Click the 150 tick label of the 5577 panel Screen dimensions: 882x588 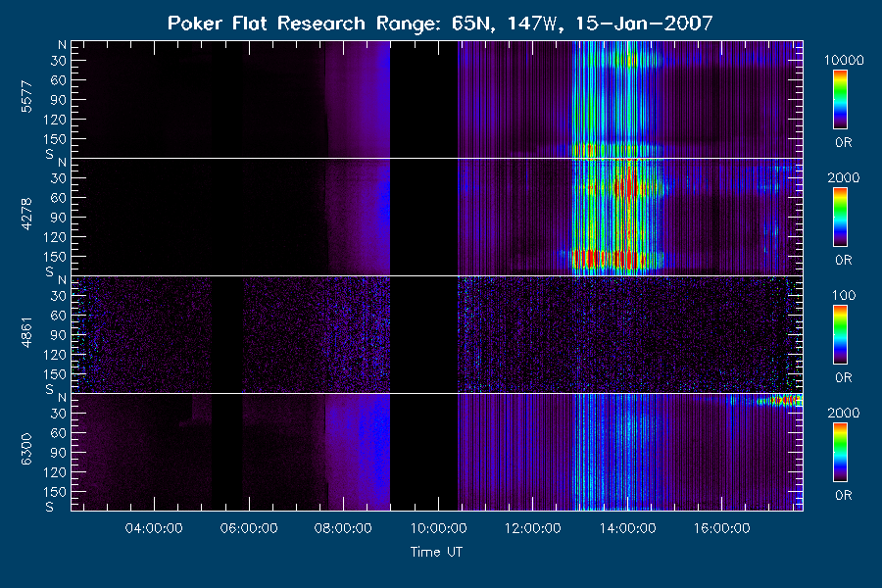[55, 139]
